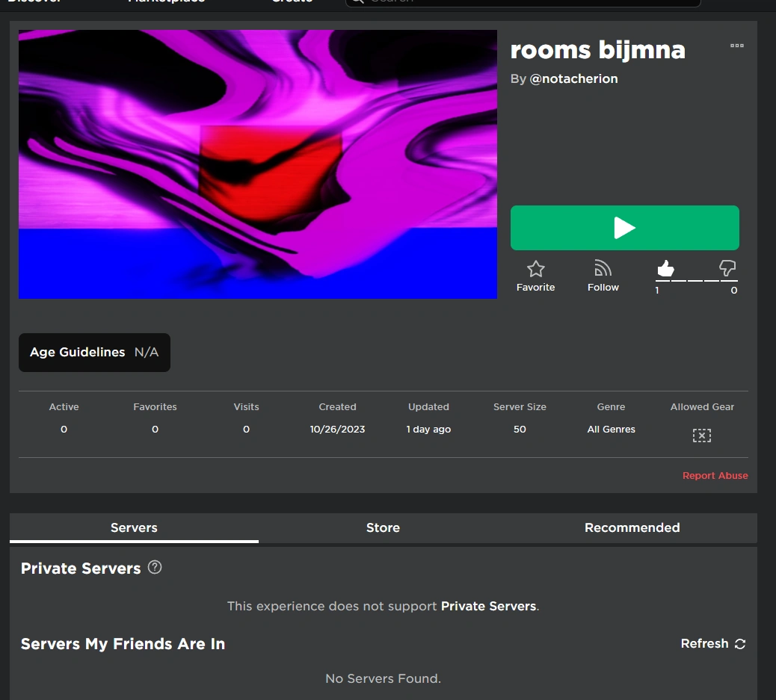Viewport: 776px width, 700px height.
Task: Visit creator profile @notacherion
Action: click(574, 78)
